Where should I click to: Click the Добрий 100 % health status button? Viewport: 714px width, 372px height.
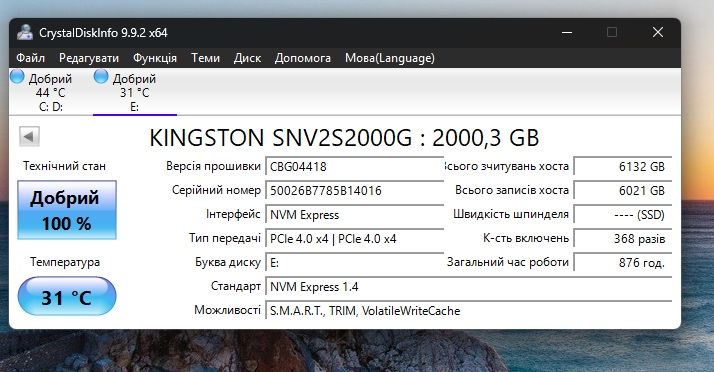(x=67, y=210)
